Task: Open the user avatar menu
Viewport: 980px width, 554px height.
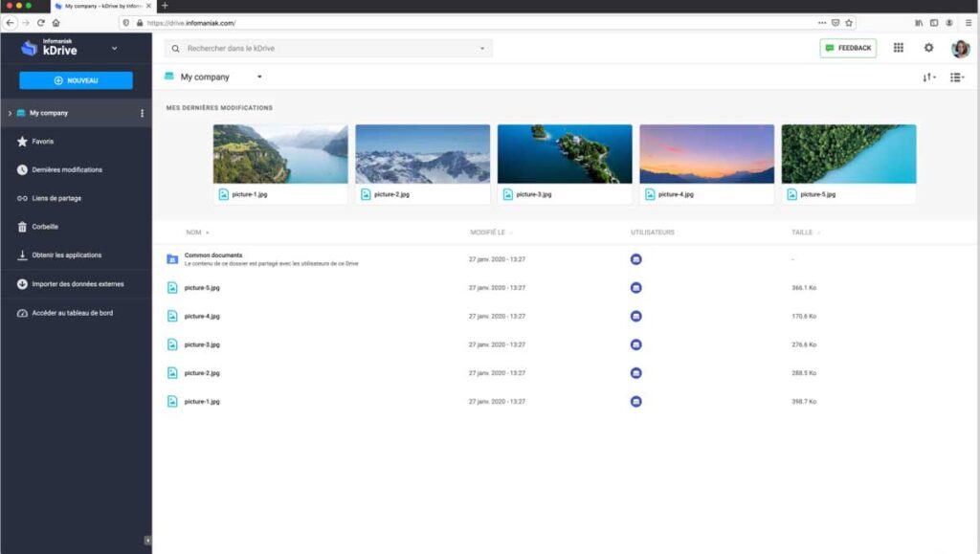Action: [961, 48]
